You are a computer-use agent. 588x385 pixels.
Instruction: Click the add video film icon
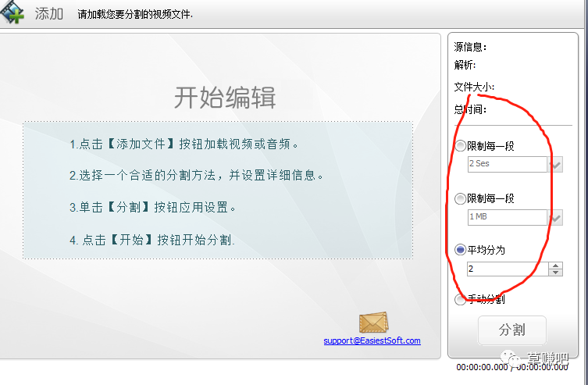pyautogui.click(x=11, y=11)
